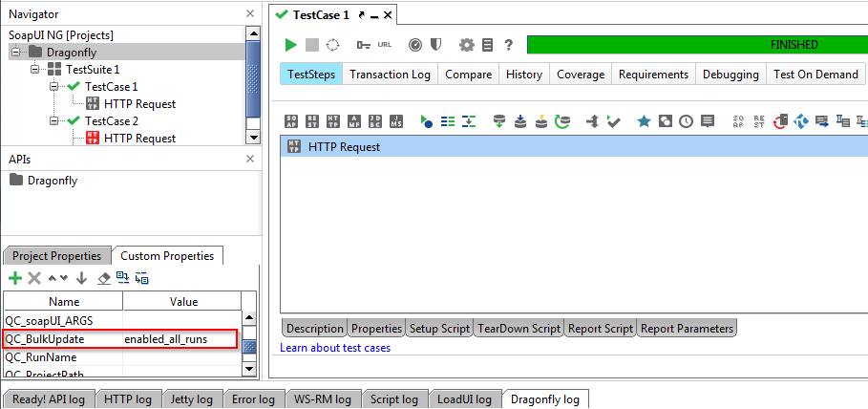This screenshot has width=868, height=409.
Task: Add a new custom property with green plus
Action: [x=14, y=278]
